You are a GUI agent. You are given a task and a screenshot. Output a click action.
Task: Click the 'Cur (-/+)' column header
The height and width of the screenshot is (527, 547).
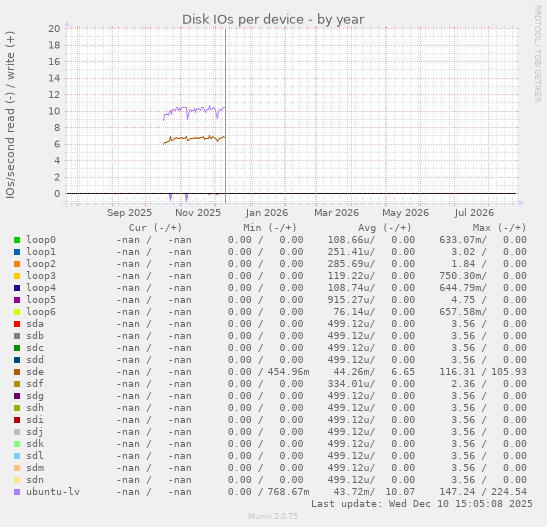(155, 228)
